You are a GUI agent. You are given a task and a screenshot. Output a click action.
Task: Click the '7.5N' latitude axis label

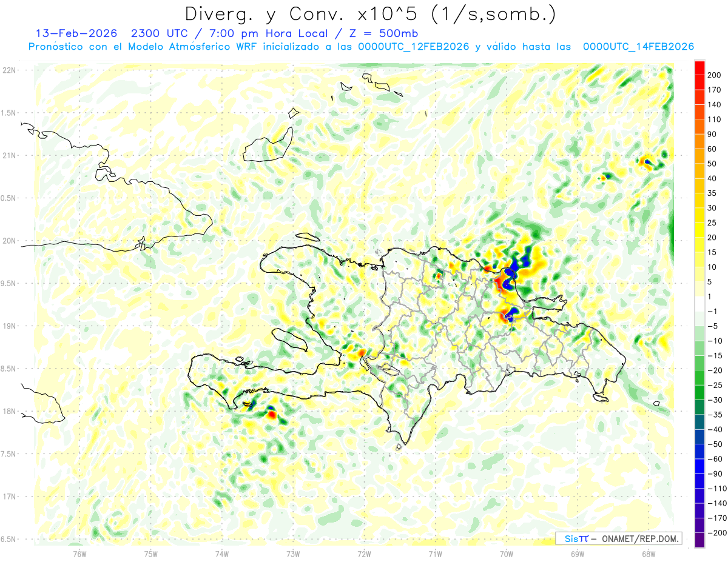[x=9, y=454]
